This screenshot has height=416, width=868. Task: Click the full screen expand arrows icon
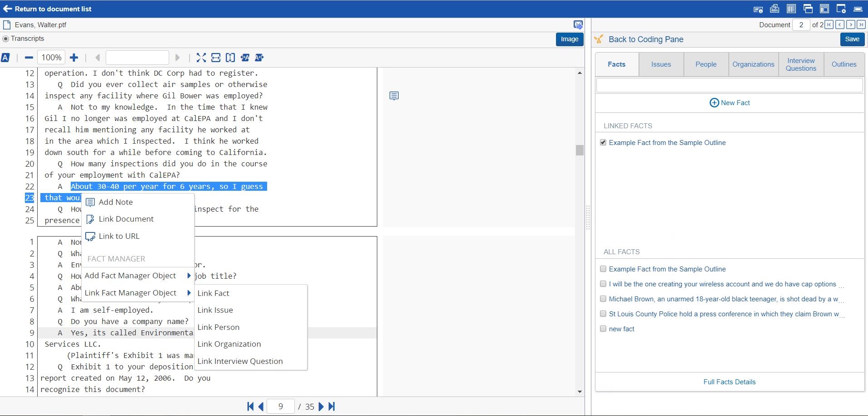pos(201,58)
